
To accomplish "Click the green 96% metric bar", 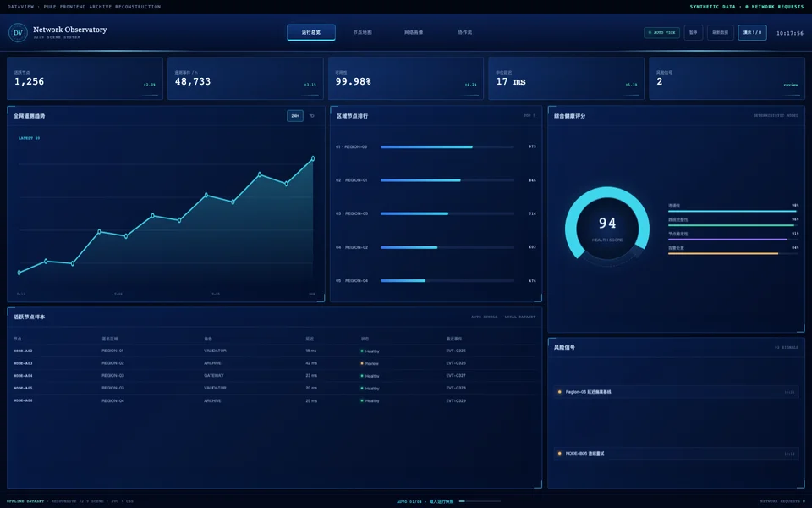I will pyautogui.click(x=733, y=225).
